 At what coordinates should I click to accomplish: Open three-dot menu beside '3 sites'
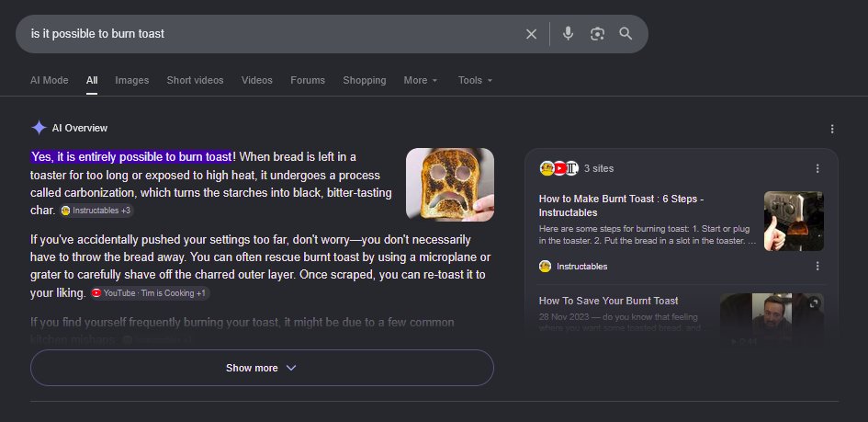pos(817,168)
